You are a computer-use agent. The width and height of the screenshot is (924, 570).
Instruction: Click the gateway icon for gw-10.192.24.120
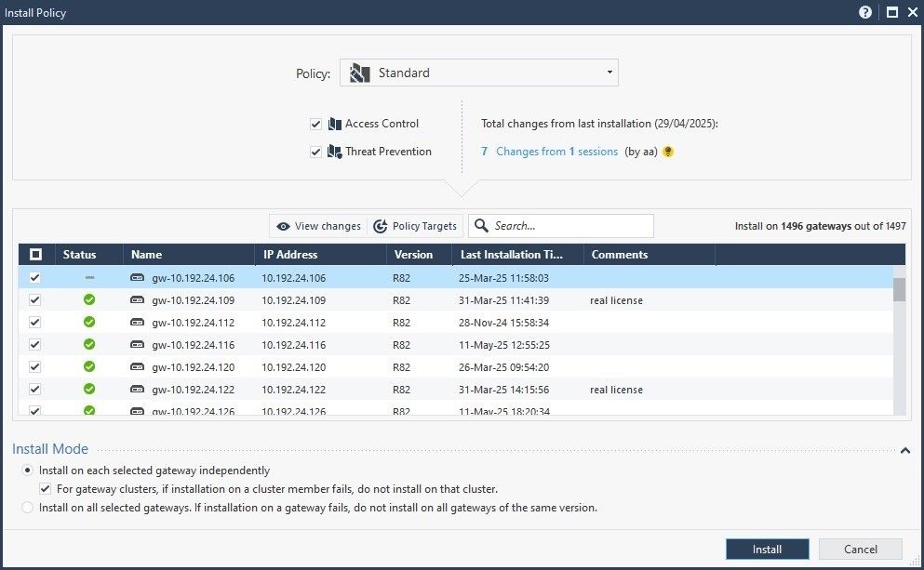click(138, 367)
